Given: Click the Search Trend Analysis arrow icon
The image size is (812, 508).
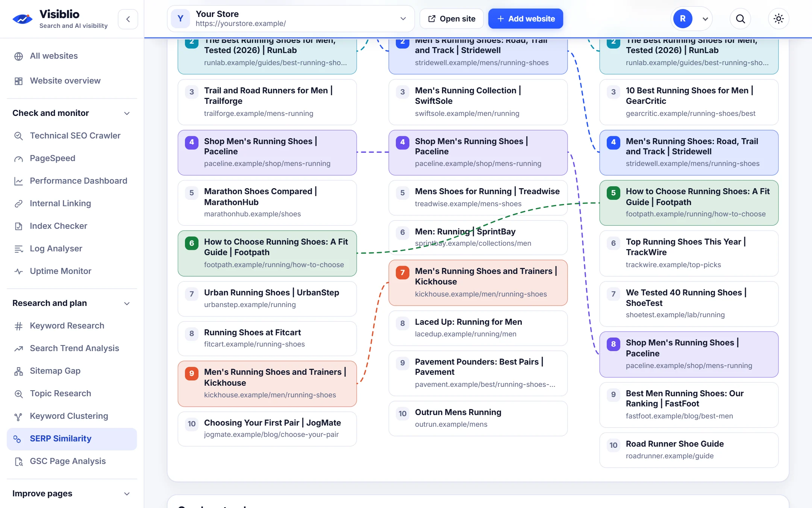Looking at the screenshot, I should tap(18, 349).
